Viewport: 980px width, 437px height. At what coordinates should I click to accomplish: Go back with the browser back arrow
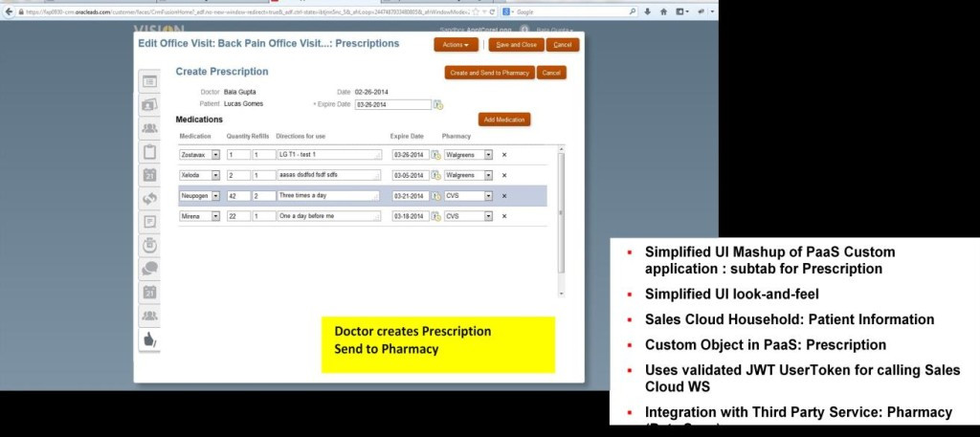click(8, 11)
